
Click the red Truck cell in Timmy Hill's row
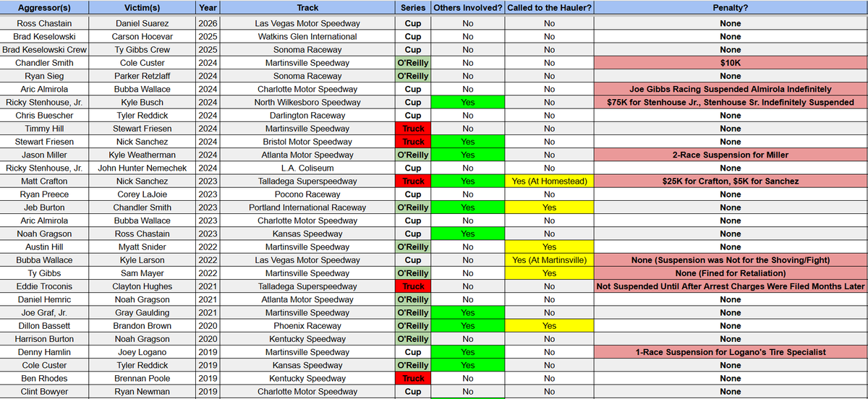[x=413, y=129]
